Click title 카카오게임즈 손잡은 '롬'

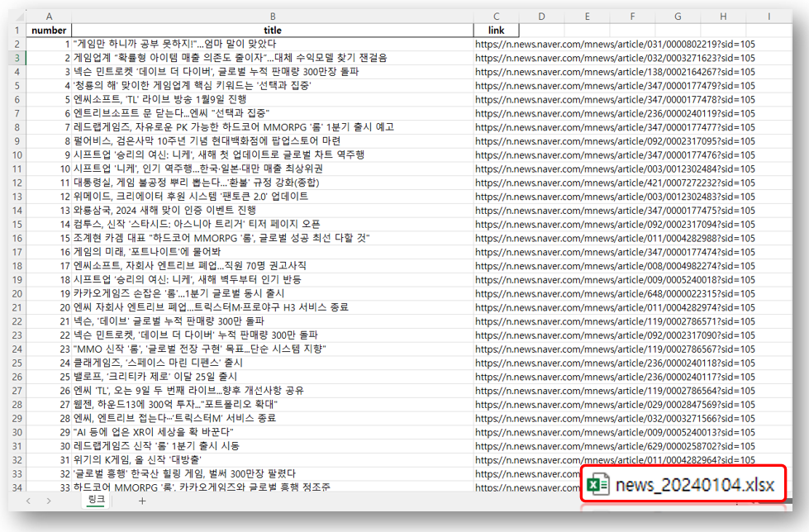tap(178, 293)
